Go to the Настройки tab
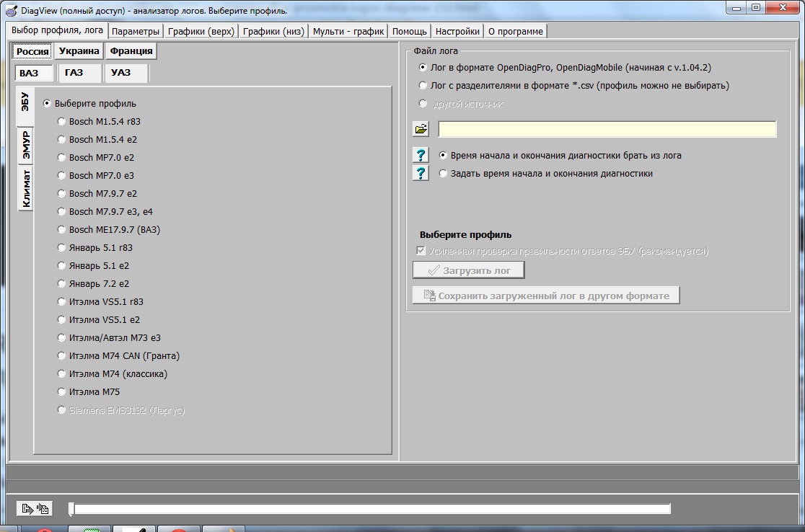The image size is (805, 532). click(x=457, y=31)
